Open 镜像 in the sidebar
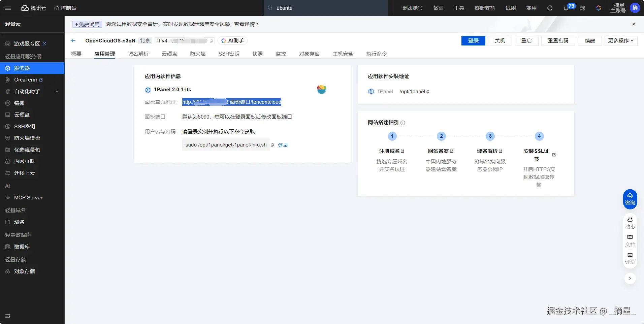The width and height of the screenshot is (644, 324). [x=32, y=103]
